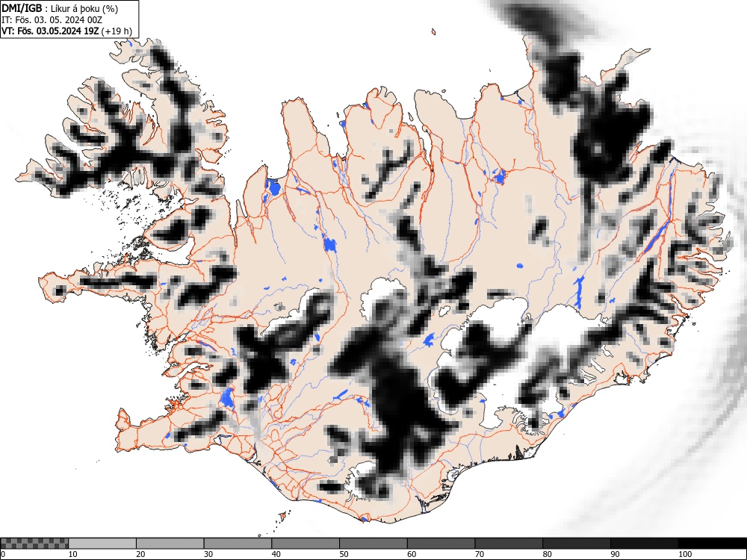Click the 'VT: Fös. 03.05.2024 19Z' valid time
747x560 pixels.
[x=50, y=31]
